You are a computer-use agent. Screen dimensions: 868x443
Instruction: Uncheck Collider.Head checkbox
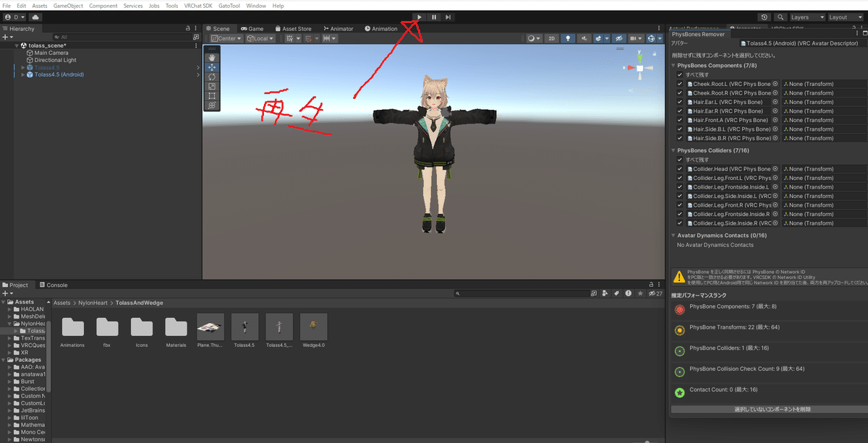679,169
